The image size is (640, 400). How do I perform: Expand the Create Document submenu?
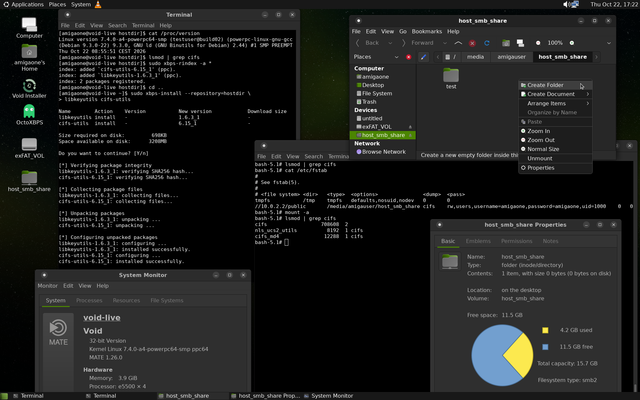pos(556,94)
